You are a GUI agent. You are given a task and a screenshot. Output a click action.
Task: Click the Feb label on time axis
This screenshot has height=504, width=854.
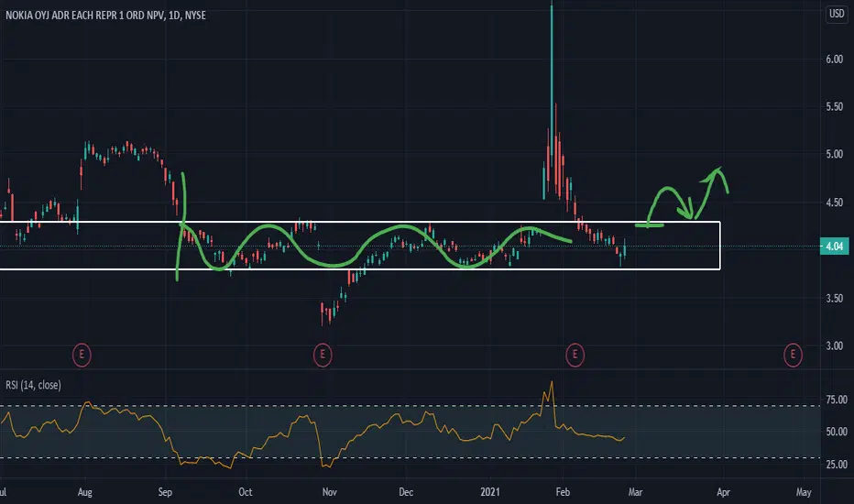click(x=563, y=493)
